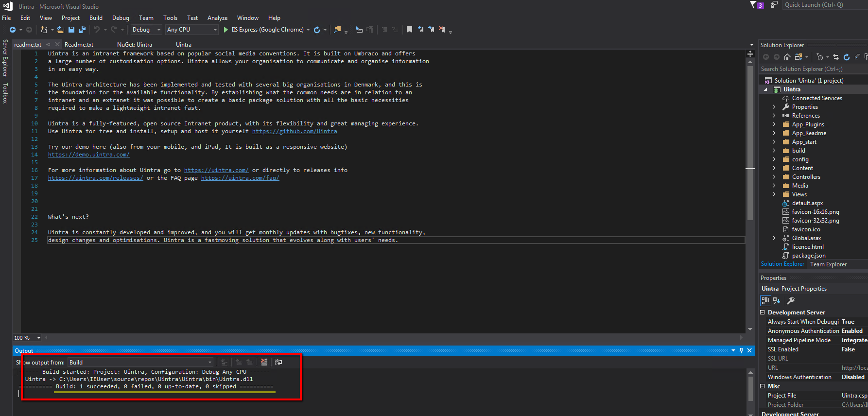Open the Build menu
The width and height of the screenshot is (868, 416).
(x=96, y=18)
